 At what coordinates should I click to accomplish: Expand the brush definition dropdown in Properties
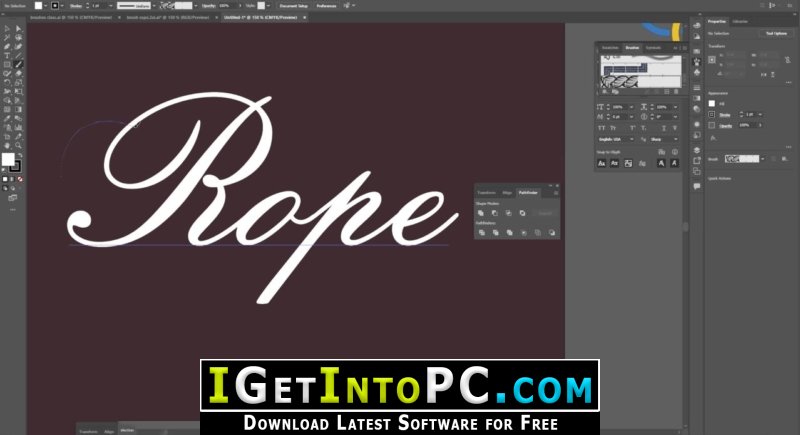pos(763,159)
